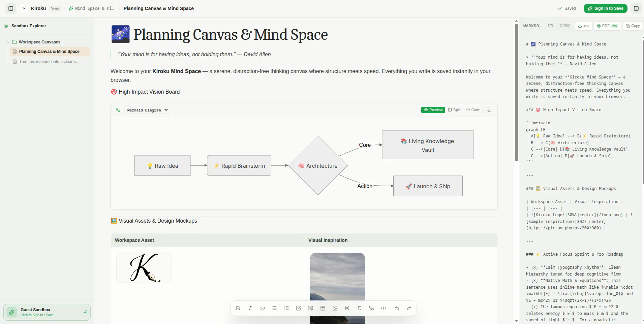
Task: Click the diagram icon left of the Mermaid dropdown
Action: tap(118, 110)
